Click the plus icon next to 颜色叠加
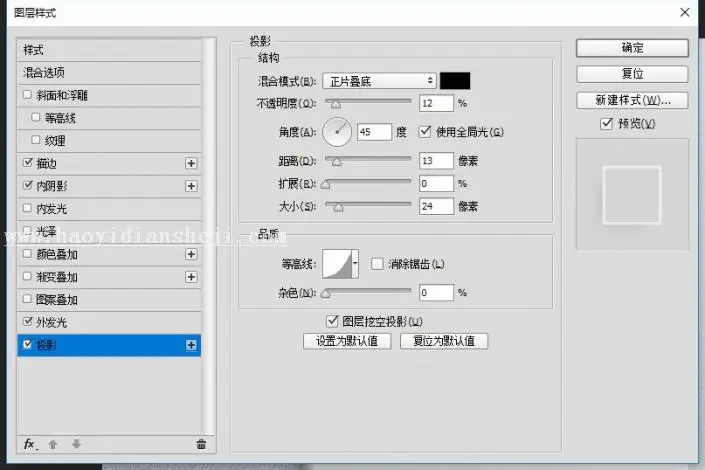 click(x=191, y=255)
